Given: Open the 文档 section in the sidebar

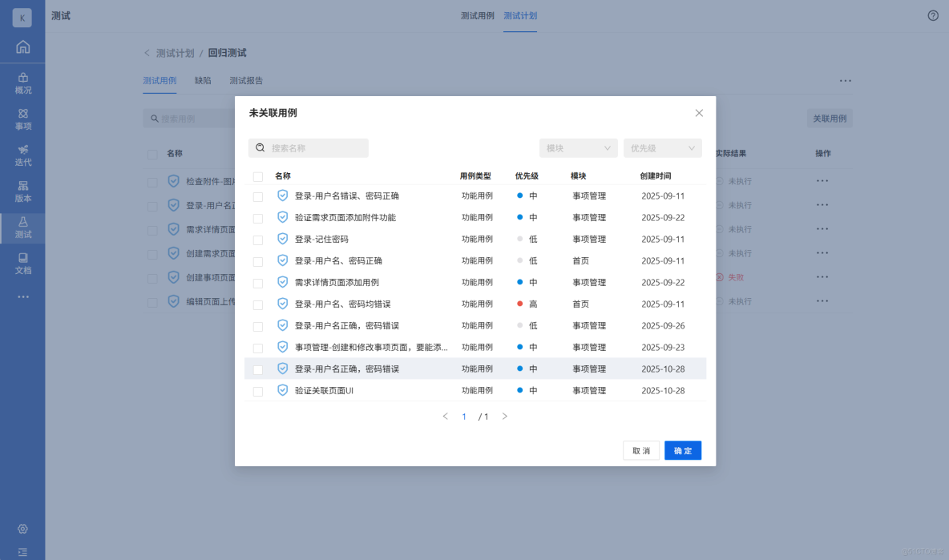Looking at the screenshot, I should [x=22, y=263].
